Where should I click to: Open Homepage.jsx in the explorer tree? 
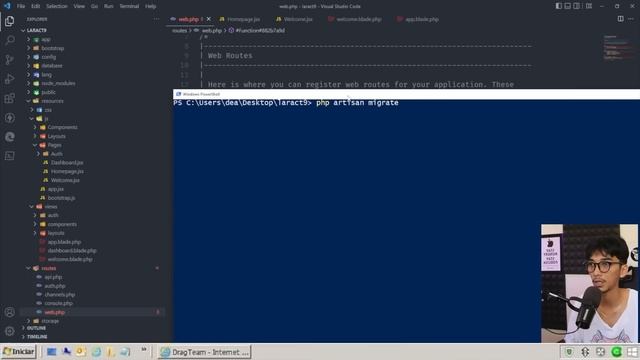coord(67,171)
